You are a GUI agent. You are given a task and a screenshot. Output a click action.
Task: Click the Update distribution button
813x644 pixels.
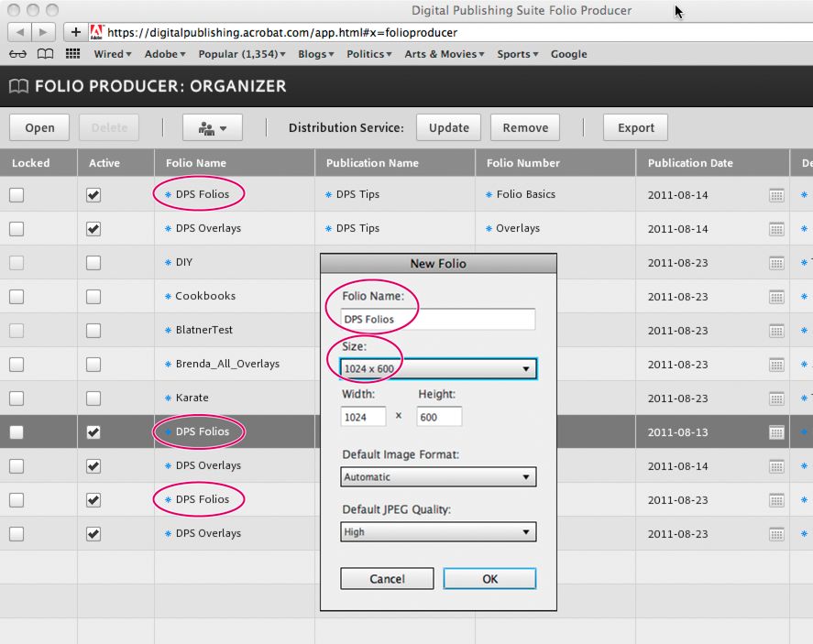(448, 127)
